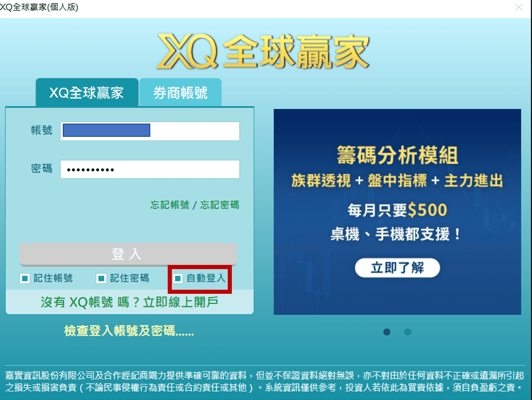Click the 帳號 account input field

click(x=150, y=131)
